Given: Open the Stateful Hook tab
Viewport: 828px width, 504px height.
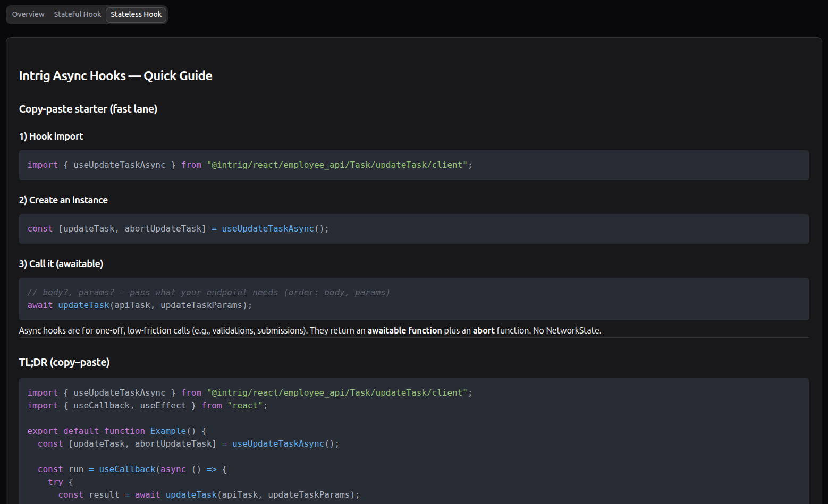Looking at the screenshot, I should tap(77, 14).
